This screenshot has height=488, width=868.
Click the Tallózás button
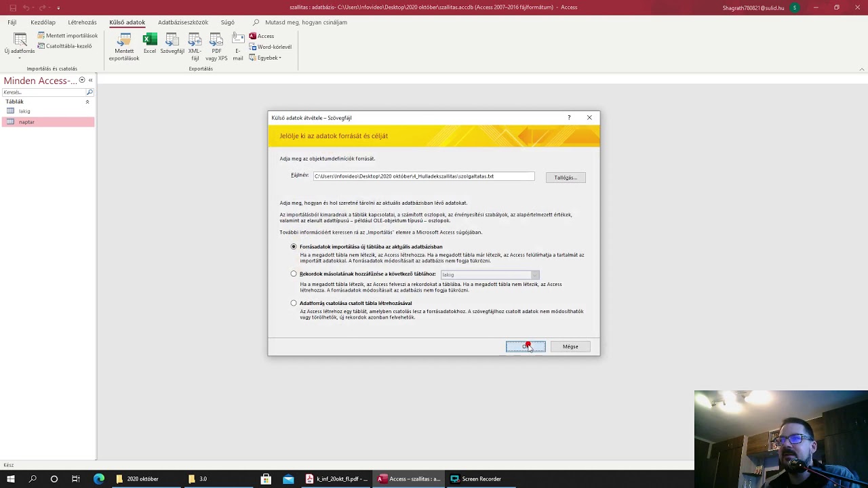point(566,178)
